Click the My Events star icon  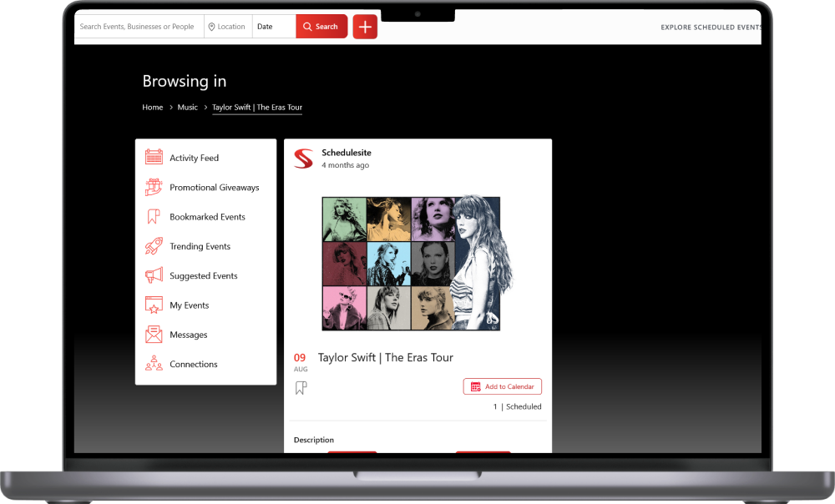[x=154, y=305]
